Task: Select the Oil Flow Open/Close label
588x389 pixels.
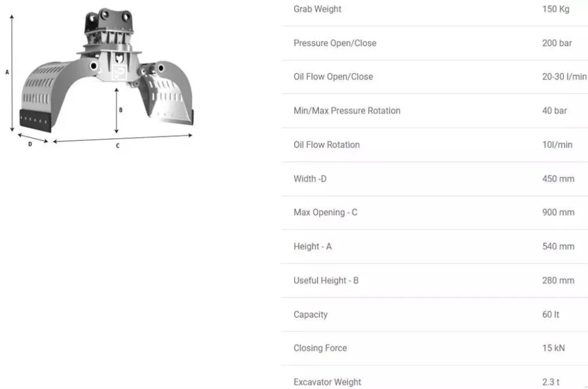Action: tap(333, 77)
